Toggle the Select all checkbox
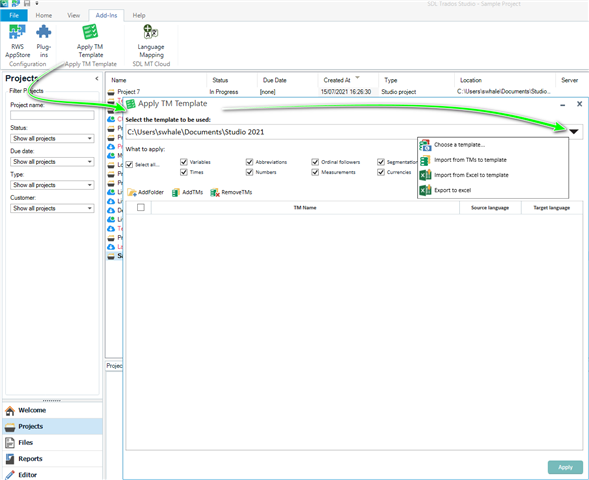 tap(130, 165)
